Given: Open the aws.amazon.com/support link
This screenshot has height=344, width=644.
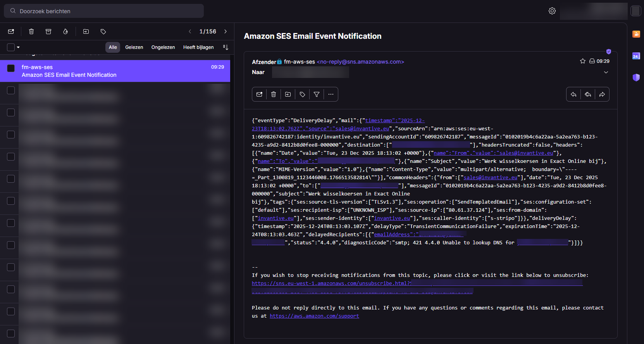Looking at the screenshot, I should [314, 316].
